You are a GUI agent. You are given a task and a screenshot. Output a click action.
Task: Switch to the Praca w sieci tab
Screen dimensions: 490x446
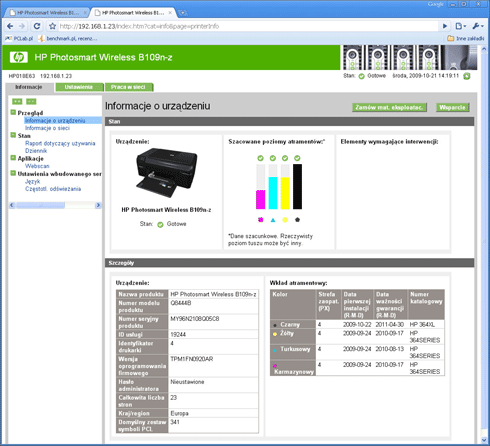(x=129, y=87)
